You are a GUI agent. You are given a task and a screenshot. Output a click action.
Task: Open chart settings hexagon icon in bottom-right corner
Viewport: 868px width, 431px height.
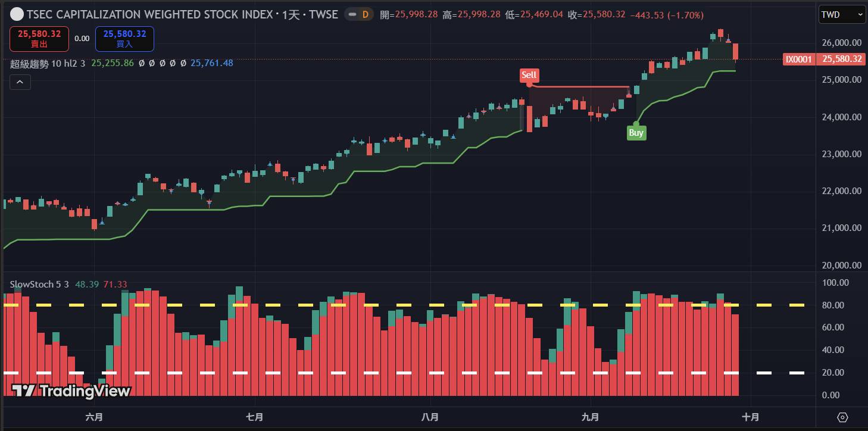(842, 417)
